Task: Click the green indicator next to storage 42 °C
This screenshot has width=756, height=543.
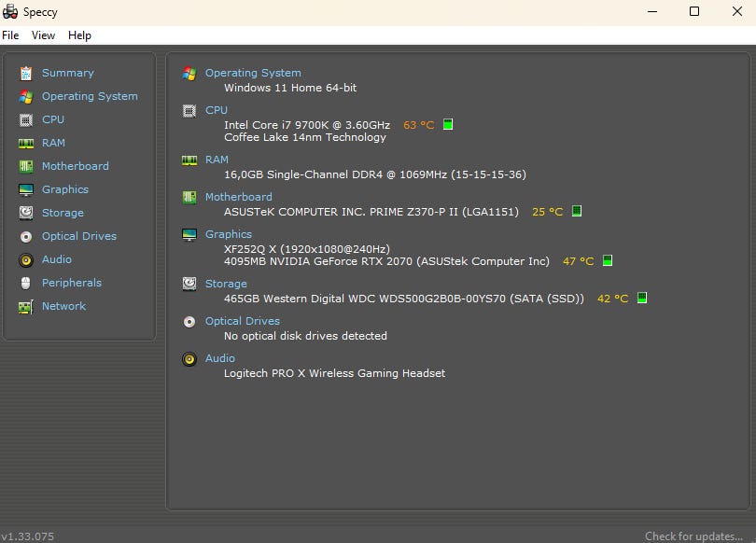Action: 642,298
